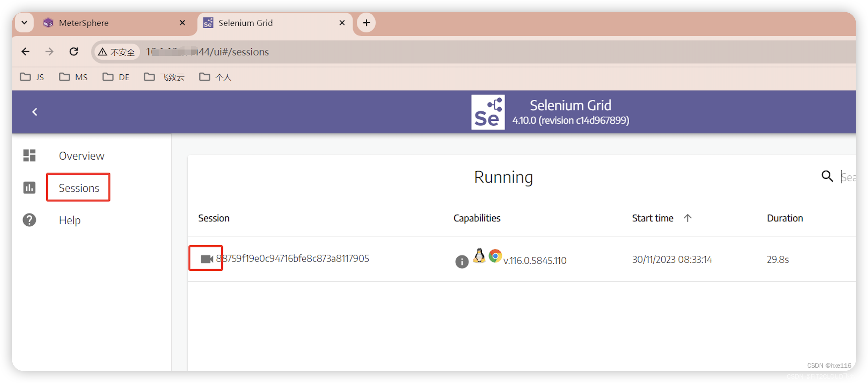Open the 个人 bookmarks folder
Image resolution: width=868 pixels, height=383 pixels.
tap(215, 77)
